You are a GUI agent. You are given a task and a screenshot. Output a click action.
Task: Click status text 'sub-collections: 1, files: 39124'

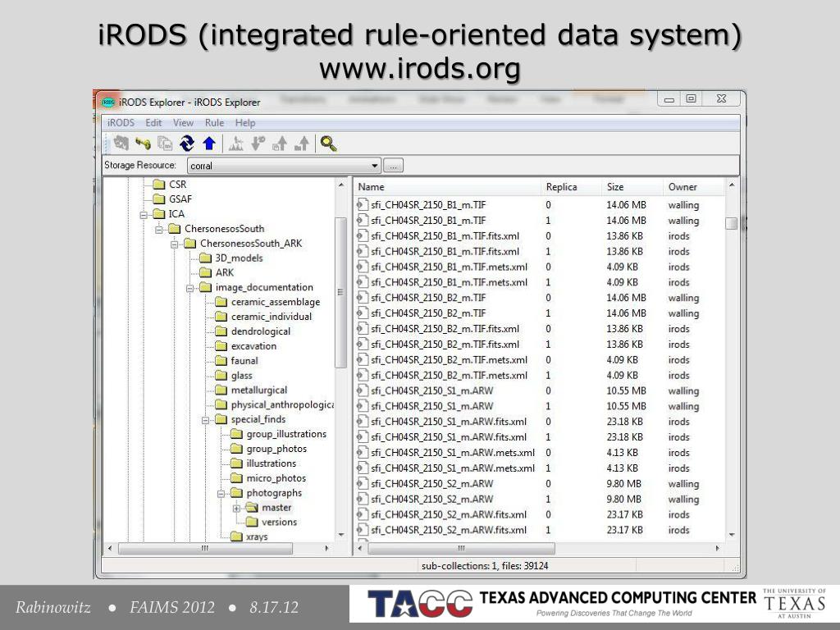[485, 566]
